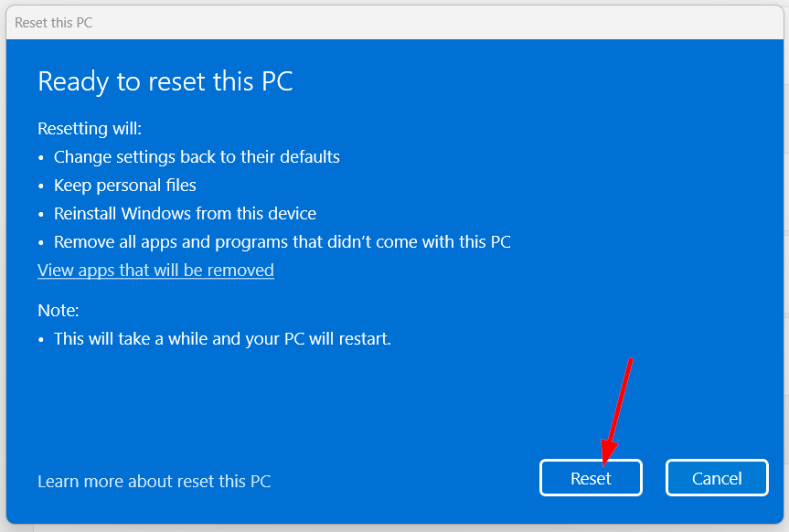
Task: Click the Change settings back to their defaults line
Action: coord(197,157)
